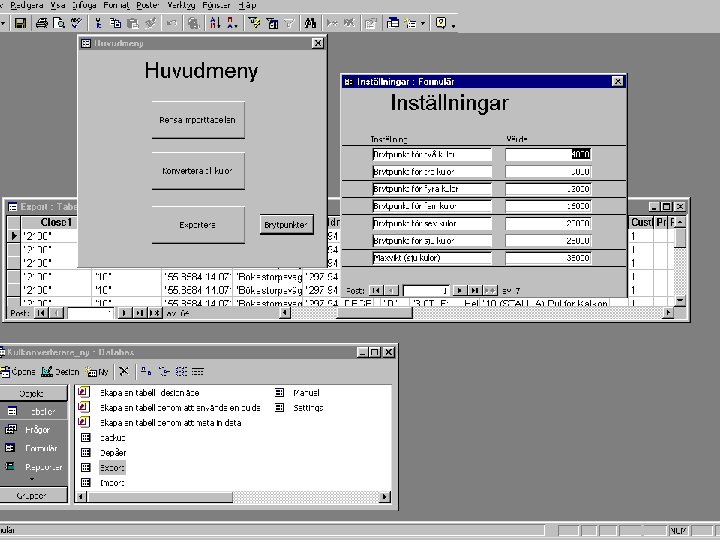Open the Fönster menu

[216, 6]
